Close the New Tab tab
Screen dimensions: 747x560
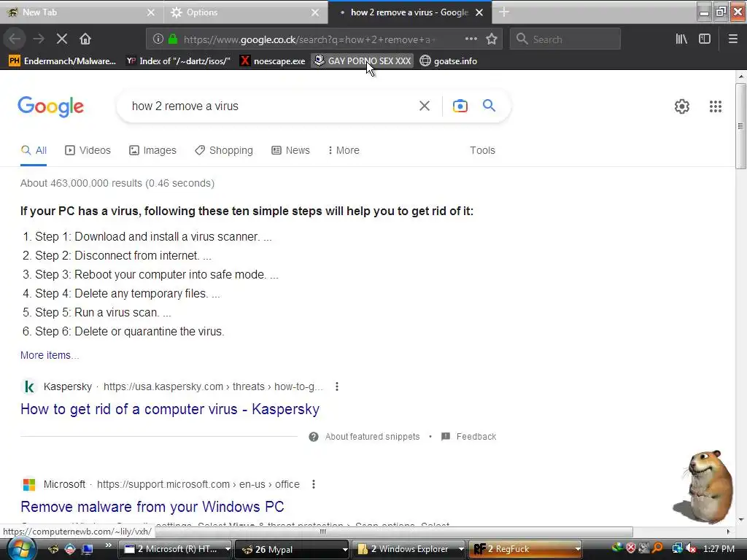150,12
